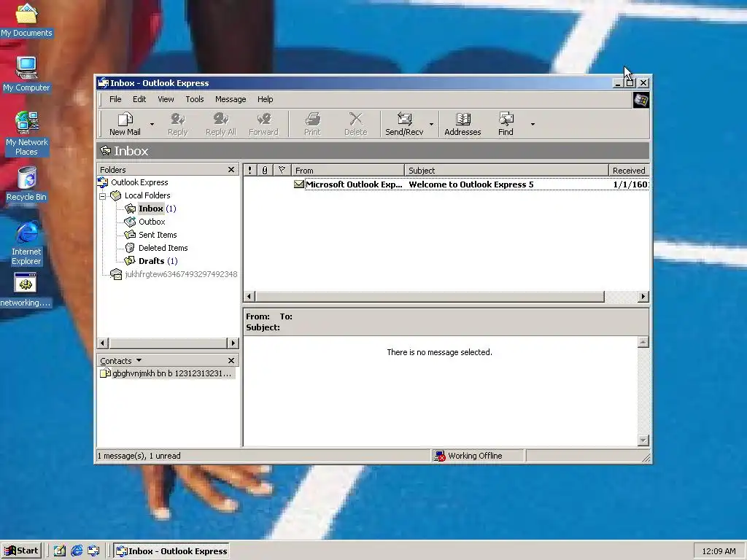Sort by the Attachment column header
This screenshot has width=747, height=560.
(x=265, y=170)
